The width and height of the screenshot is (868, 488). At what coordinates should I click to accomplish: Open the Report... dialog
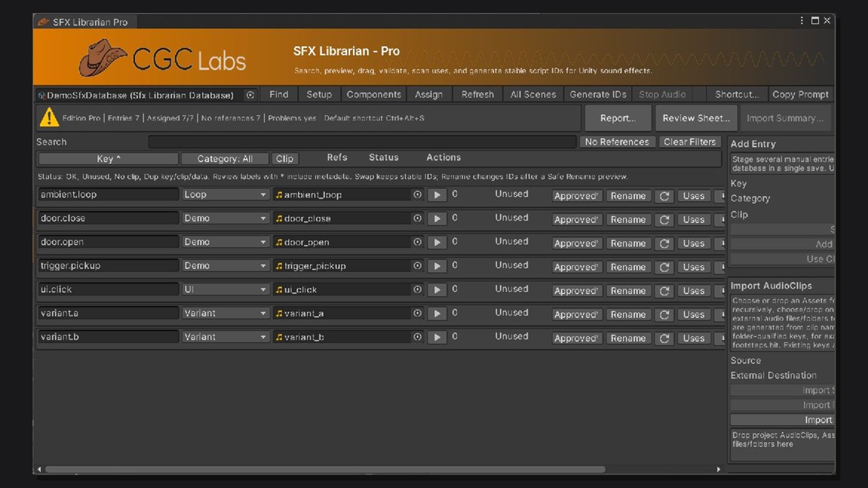point(618,118)
